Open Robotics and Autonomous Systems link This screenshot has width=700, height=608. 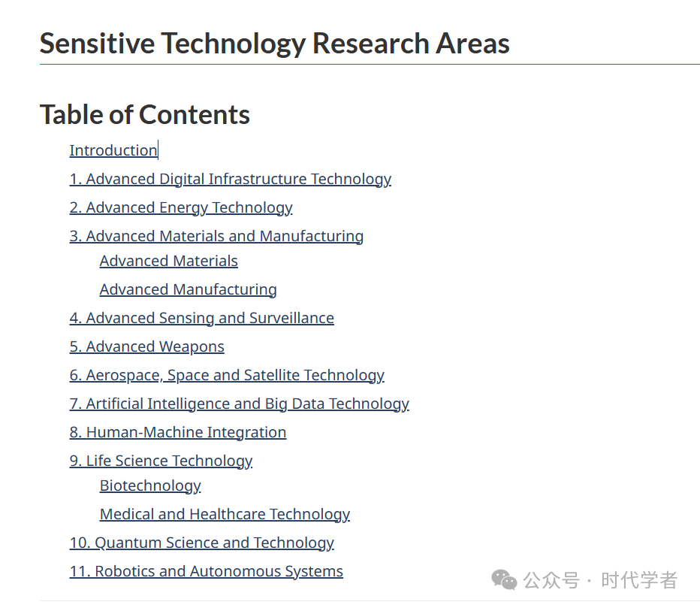[207, 571]
